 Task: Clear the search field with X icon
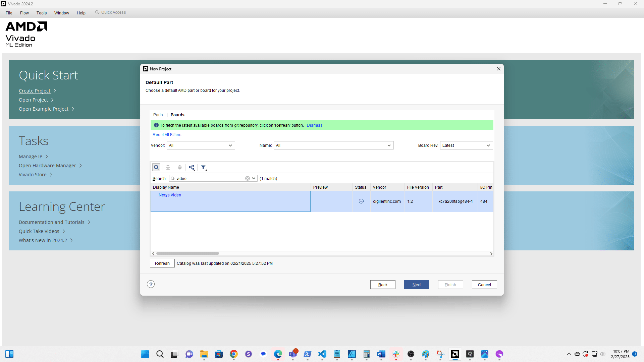(248, 178)
